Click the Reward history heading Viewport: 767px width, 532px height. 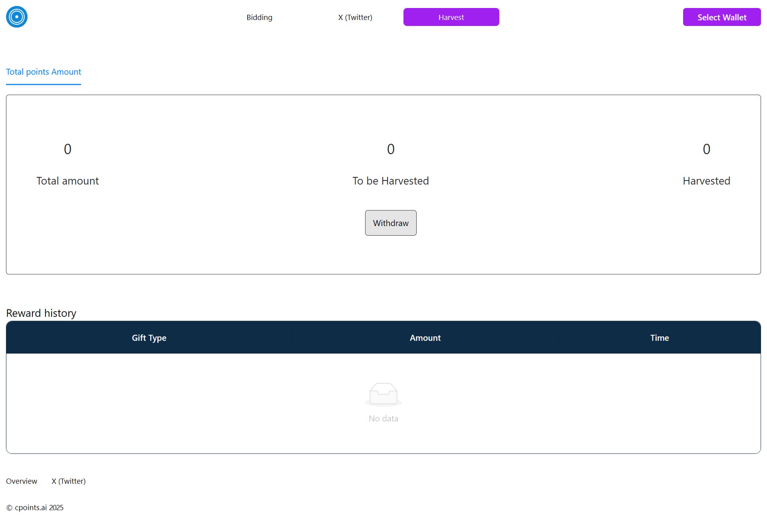point(41,313)
